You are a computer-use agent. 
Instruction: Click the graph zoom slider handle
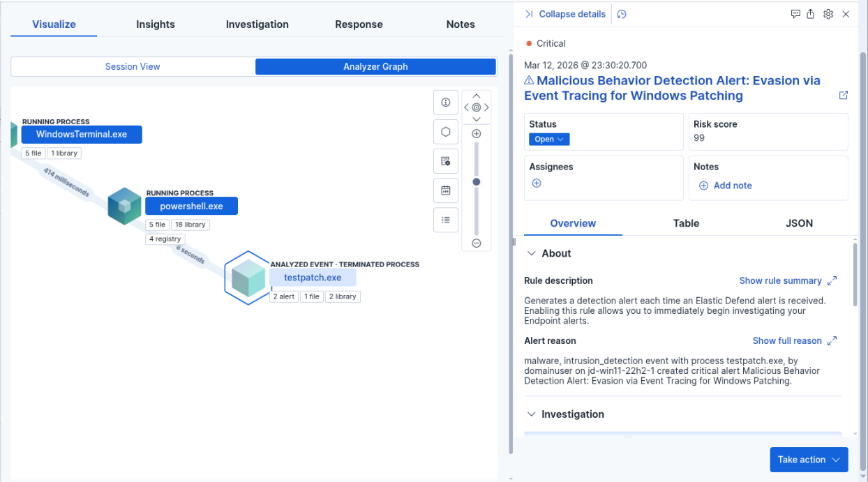477,181
